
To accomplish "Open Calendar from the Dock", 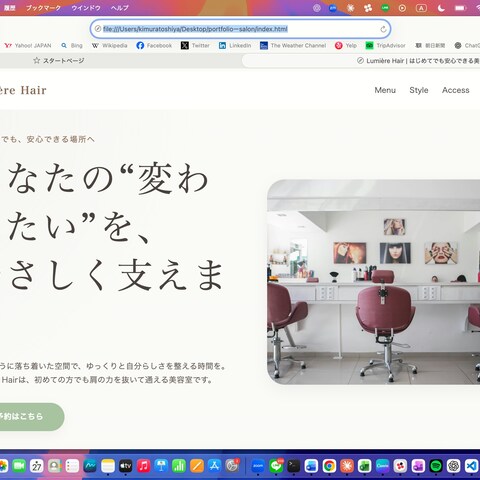I will [37, 466].
